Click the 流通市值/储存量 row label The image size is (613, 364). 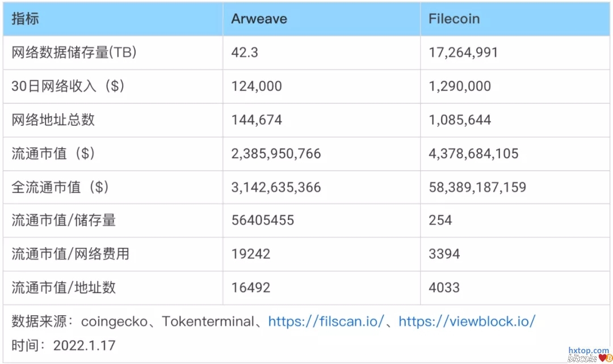[64, 221]
